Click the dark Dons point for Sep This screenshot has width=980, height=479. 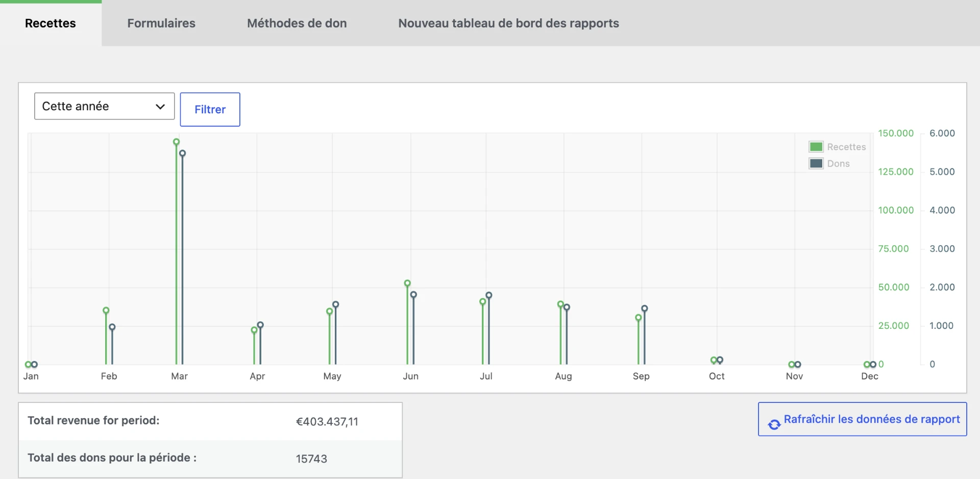click(x=645, y=308)
